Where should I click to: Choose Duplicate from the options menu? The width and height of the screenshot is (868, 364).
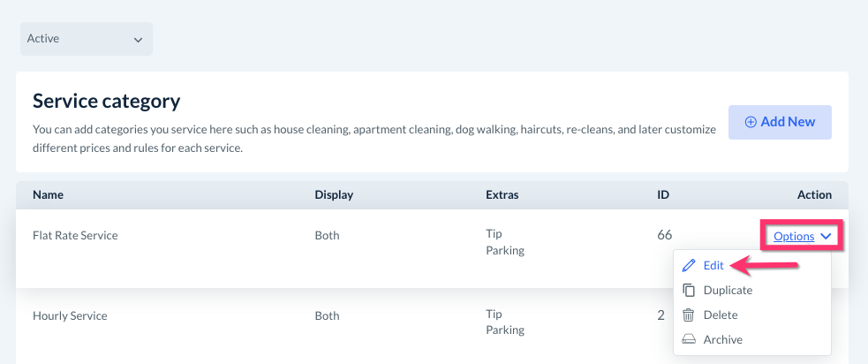pyautogui.click(x=728, y=290)
